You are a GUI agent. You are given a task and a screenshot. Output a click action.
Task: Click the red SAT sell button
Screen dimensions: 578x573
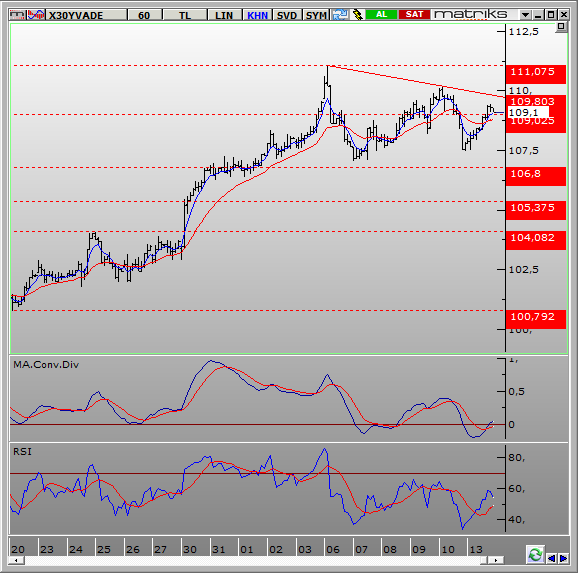(414, 14)
